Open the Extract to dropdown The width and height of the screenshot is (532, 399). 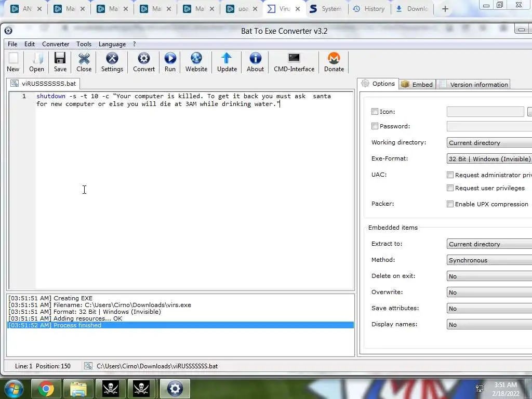tap(489, 244)
